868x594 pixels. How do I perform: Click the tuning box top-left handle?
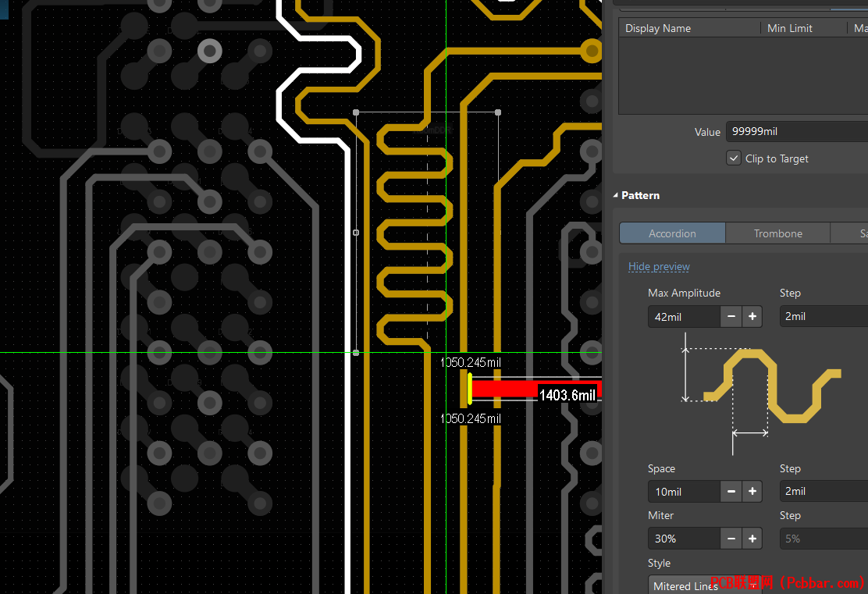point(356,112)
